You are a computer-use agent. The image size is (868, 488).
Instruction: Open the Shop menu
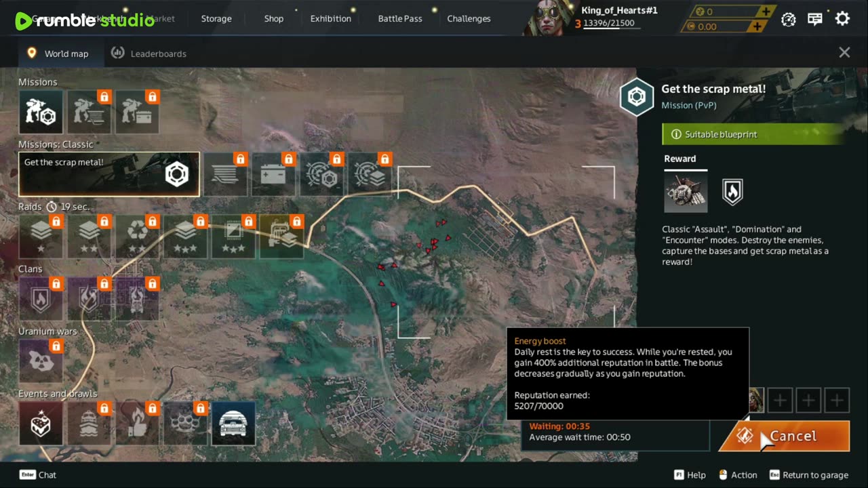pyautogui.click(x=274, y=18)
